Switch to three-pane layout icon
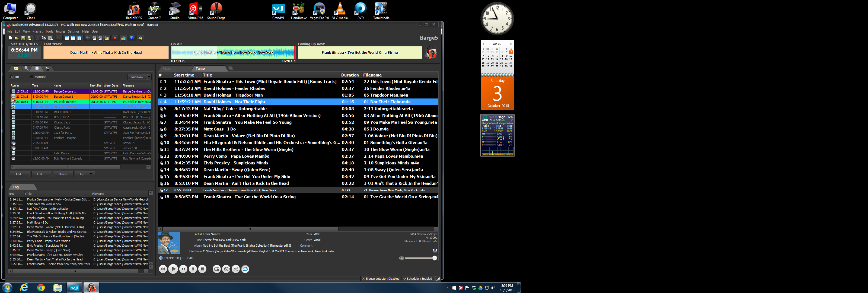 (x=79, y=38)
